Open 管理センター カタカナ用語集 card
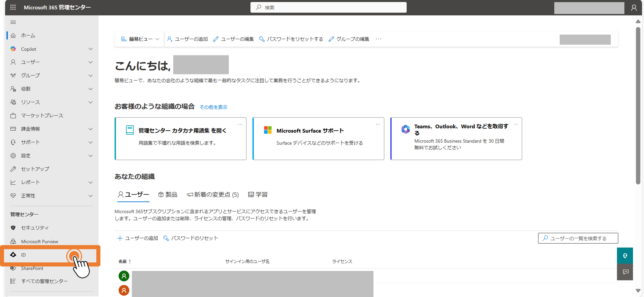The image size is (644, 297). tap(180, 139)
